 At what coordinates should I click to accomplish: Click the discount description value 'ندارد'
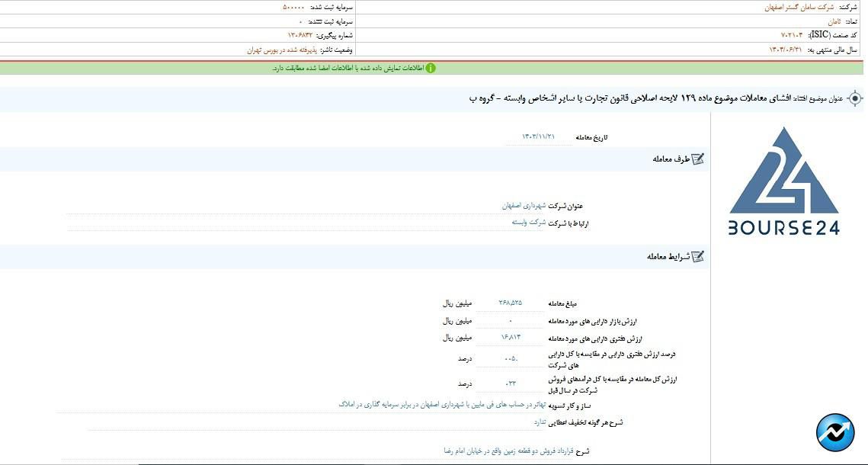(x=540, y=422)
